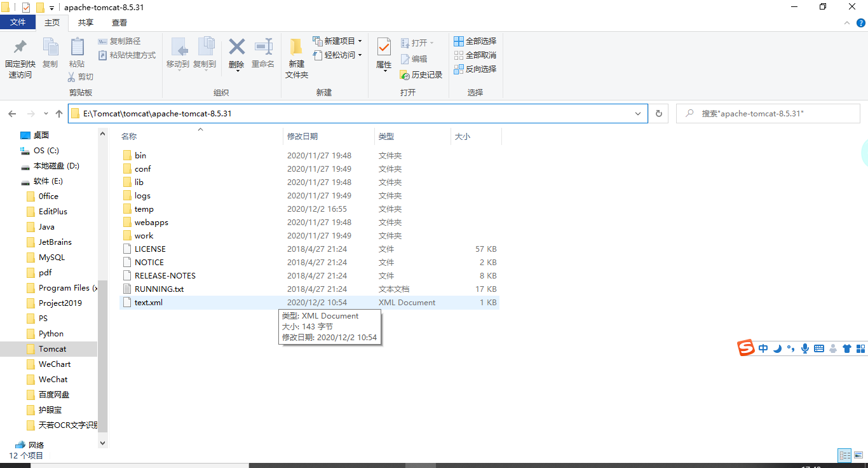
Task: Click Paste shortcut option
Action: (x=127, y=55)
